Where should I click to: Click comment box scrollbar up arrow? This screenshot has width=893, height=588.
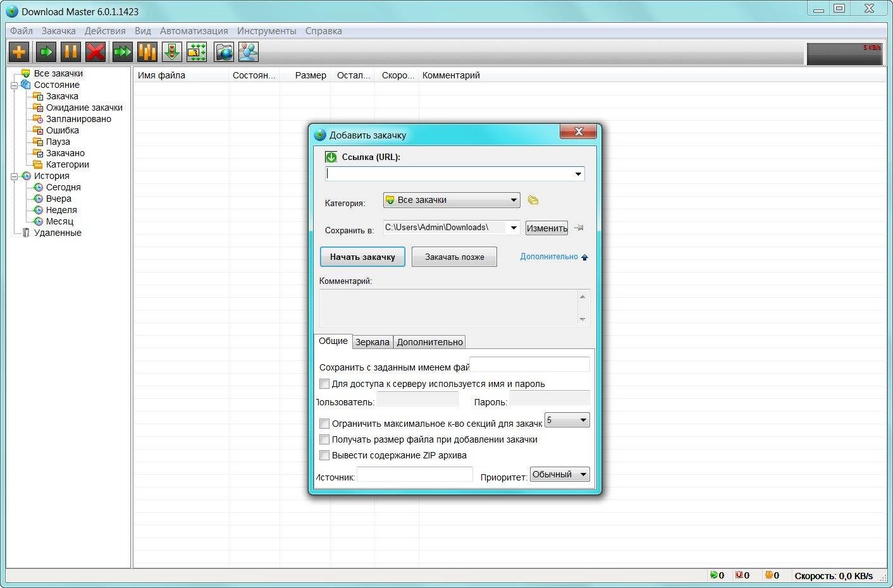pyautogui.click(x=582, y=297)
